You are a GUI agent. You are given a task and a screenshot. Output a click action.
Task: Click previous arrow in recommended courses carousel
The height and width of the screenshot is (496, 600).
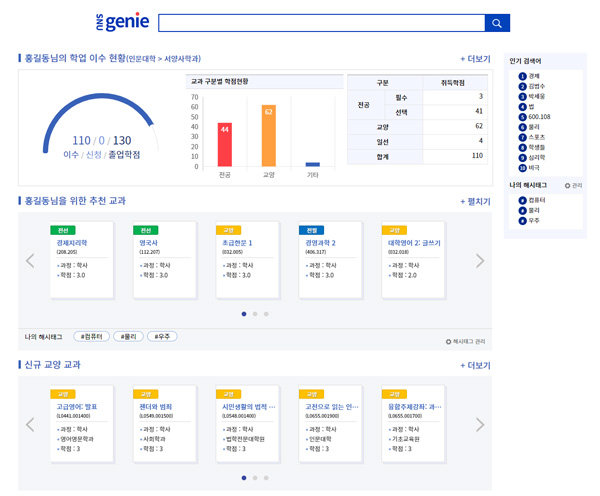30,261
